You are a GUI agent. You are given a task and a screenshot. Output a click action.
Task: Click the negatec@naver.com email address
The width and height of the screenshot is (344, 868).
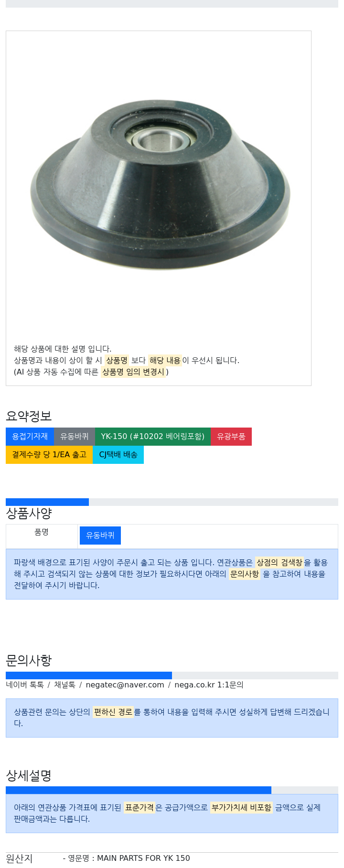pos(125,685)
